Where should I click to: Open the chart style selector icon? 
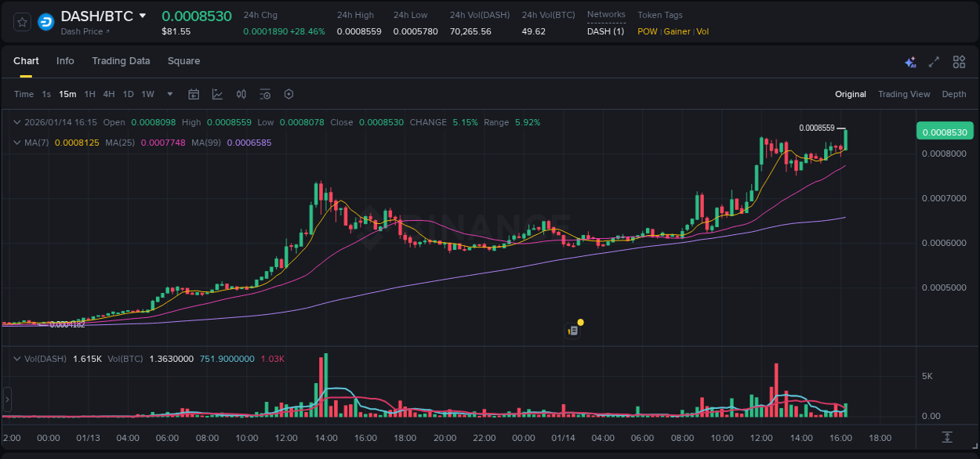coord(217,94)
